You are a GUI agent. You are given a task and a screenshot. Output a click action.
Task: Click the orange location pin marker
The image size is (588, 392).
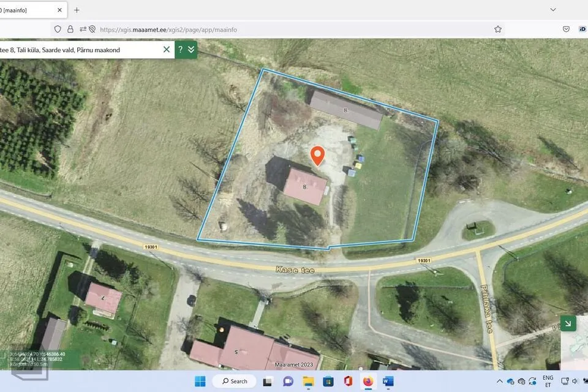[317, 156]
